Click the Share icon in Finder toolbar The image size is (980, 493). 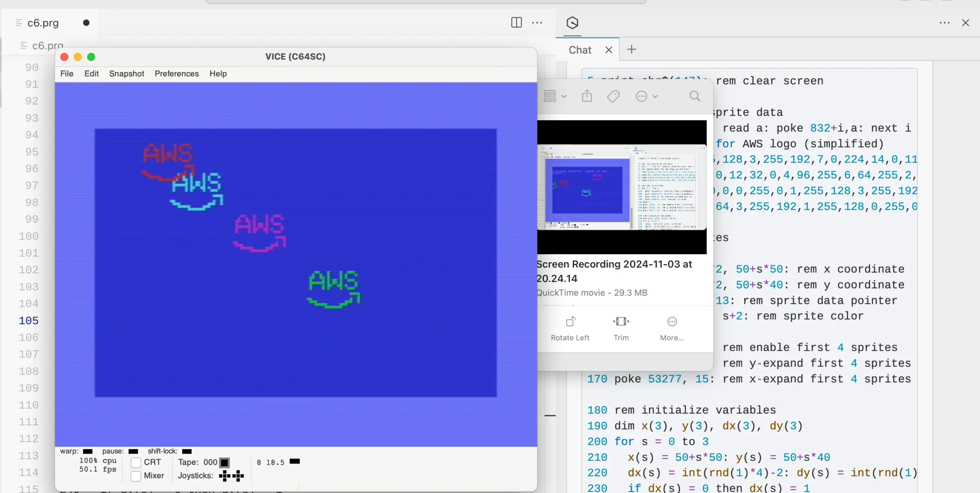tap(587, 96)
